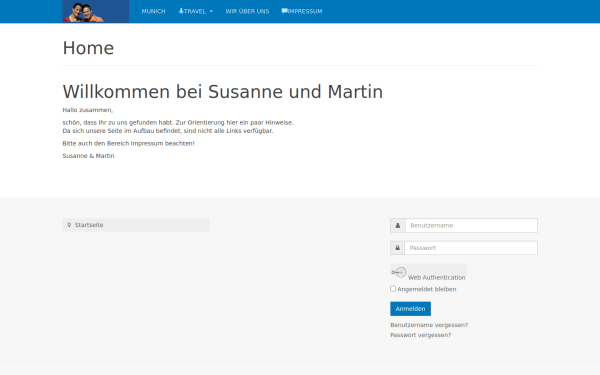Click the Home page heading

coord(88,48)
